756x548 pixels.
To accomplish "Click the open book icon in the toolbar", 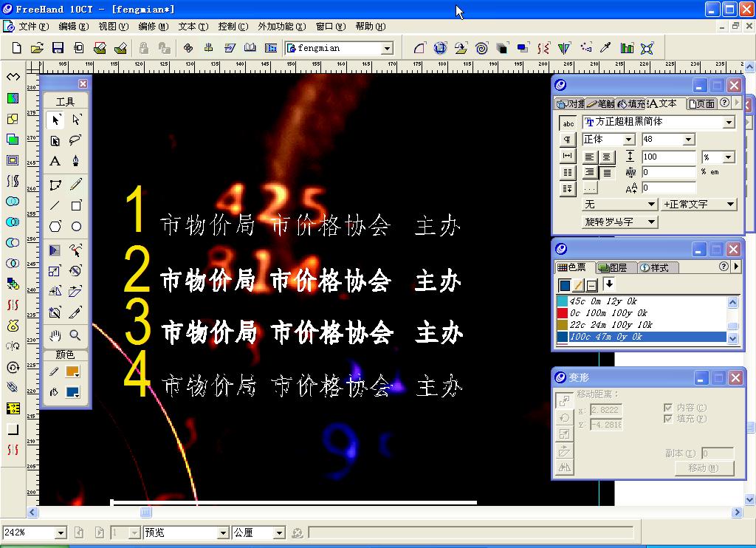I will [250, 48].
